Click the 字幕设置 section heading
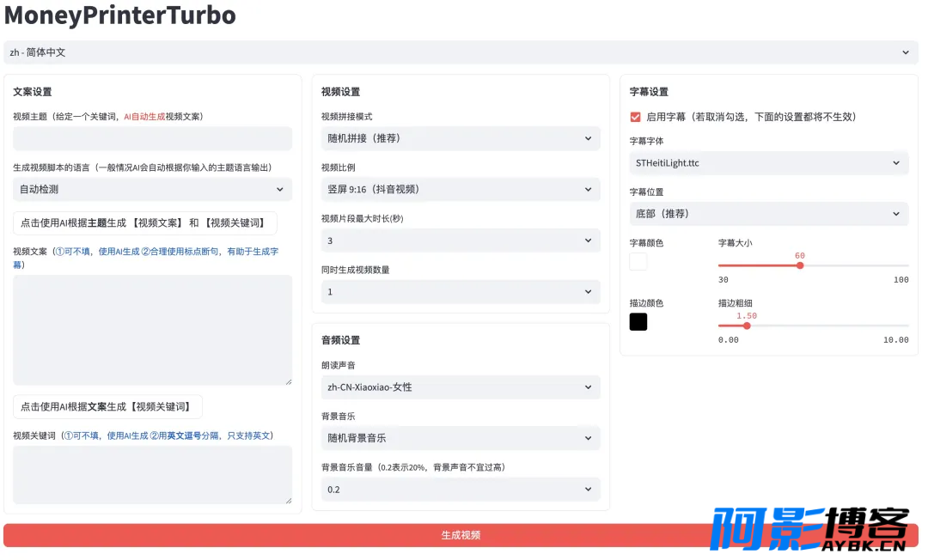The image size is (928, 560). (x=649, y=92)
